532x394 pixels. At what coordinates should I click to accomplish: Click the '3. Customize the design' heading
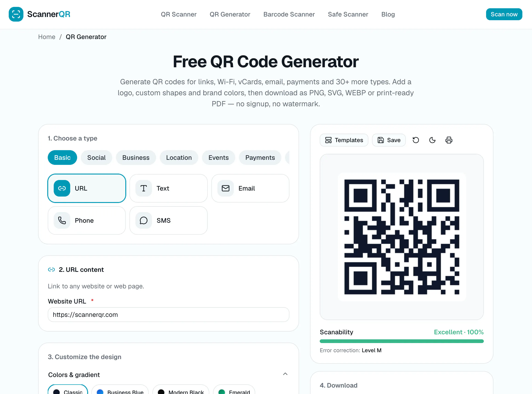tap(85, 357)
